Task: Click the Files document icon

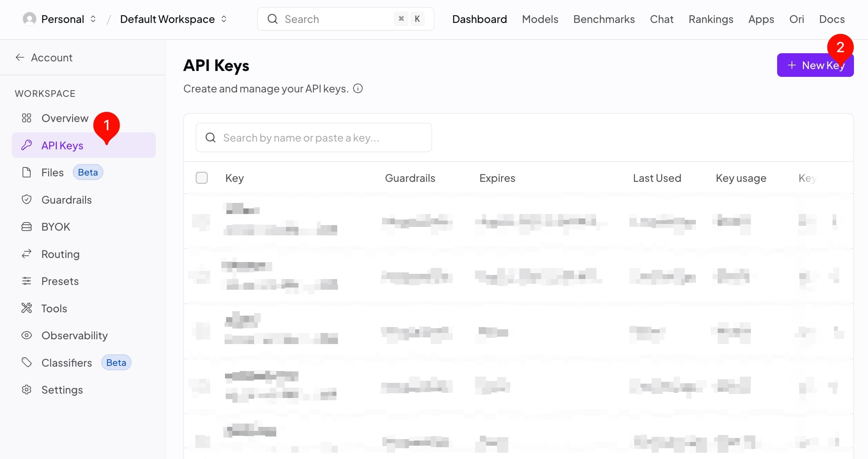Action: 27,173
